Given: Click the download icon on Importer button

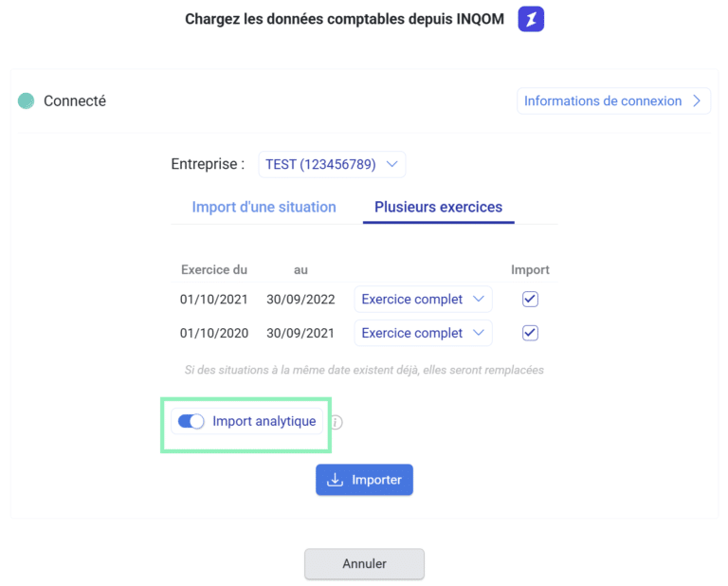Looking at the screenshot, I should pyautogui.click(x=334, y=480).
